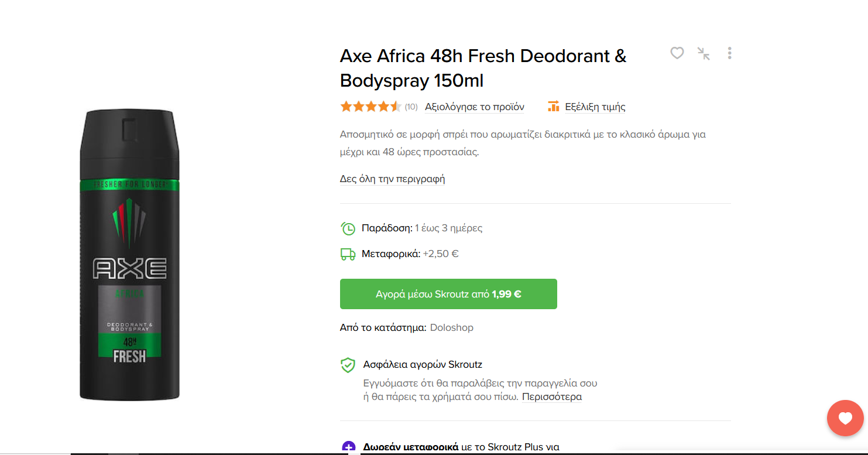This screenshot has width=868, height=455.
Task: Click the Axe Africa product image
Action: pyautogui.click(x=129, y=255)
